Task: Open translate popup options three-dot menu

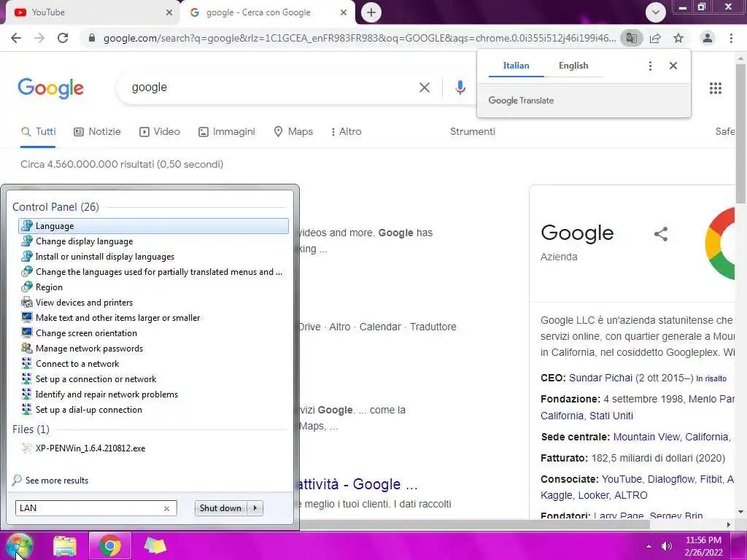Action: (650, 66)
